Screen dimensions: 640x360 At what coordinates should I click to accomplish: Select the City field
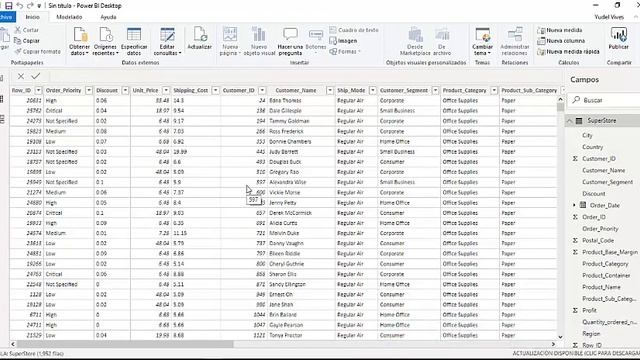(587, 135)
